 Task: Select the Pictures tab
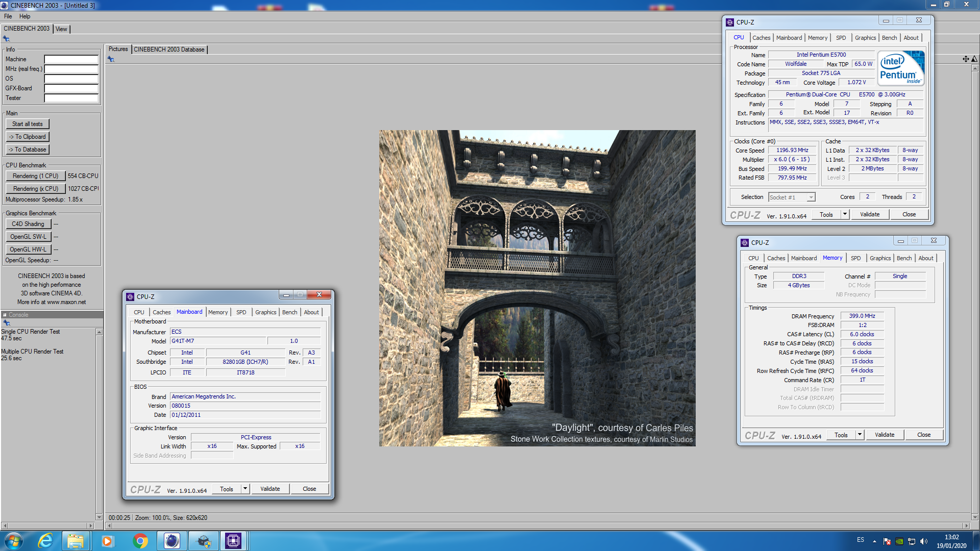[118, 49]
